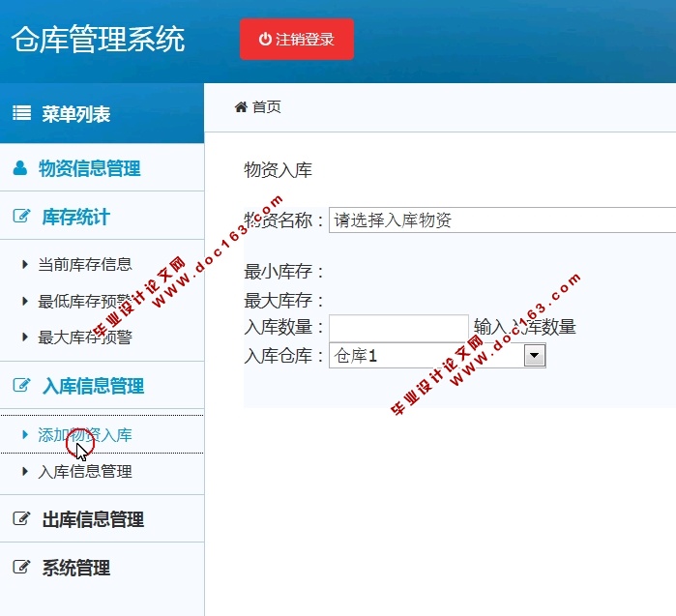
Task: Open the 入库仓库 dropdown arrow
Action: [x=535, y=356]
